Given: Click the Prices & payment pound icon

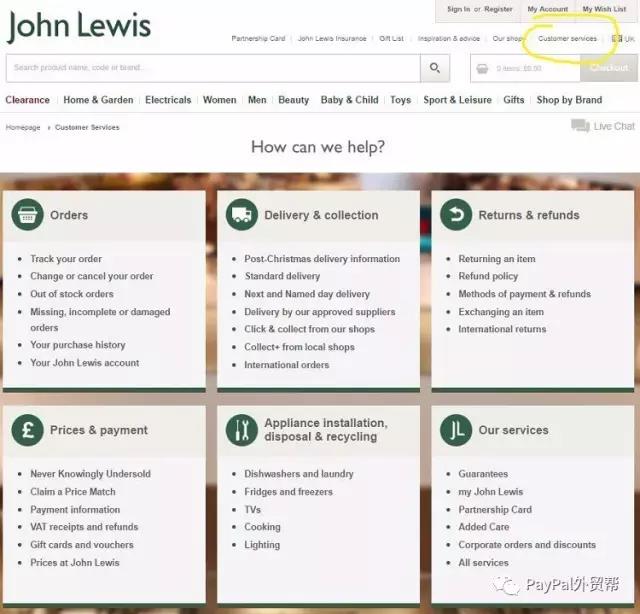Looking at the screenshot, I should 27,430.
